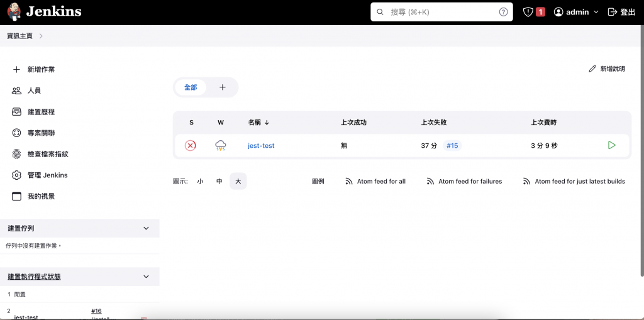Sort by S status column header

(x=191, y=123)
